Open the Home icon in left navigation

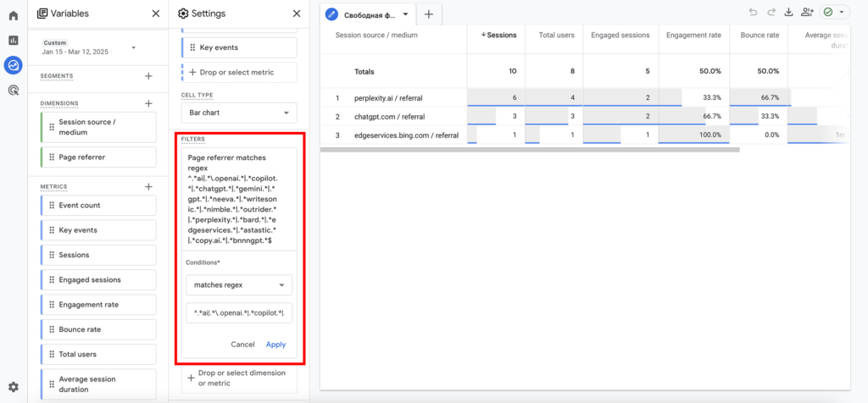click(x=14, y=15)
